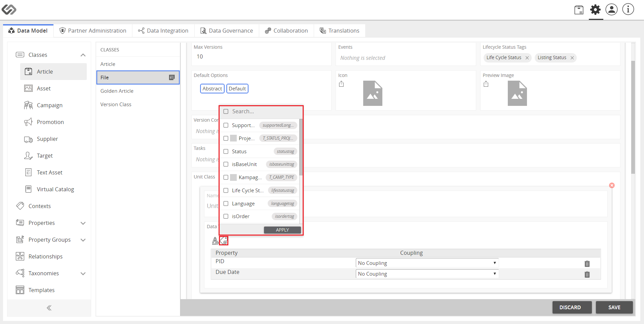This screenshot has height=324, width=644.
Task: Open the Due Date coupling dropdown
Action: point(427,274)
